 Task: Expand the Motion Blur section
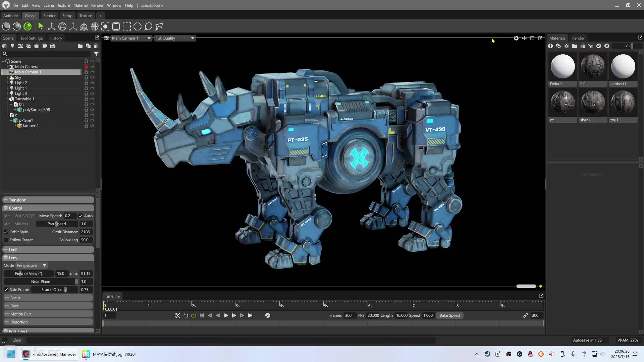(x=48, y=314)
